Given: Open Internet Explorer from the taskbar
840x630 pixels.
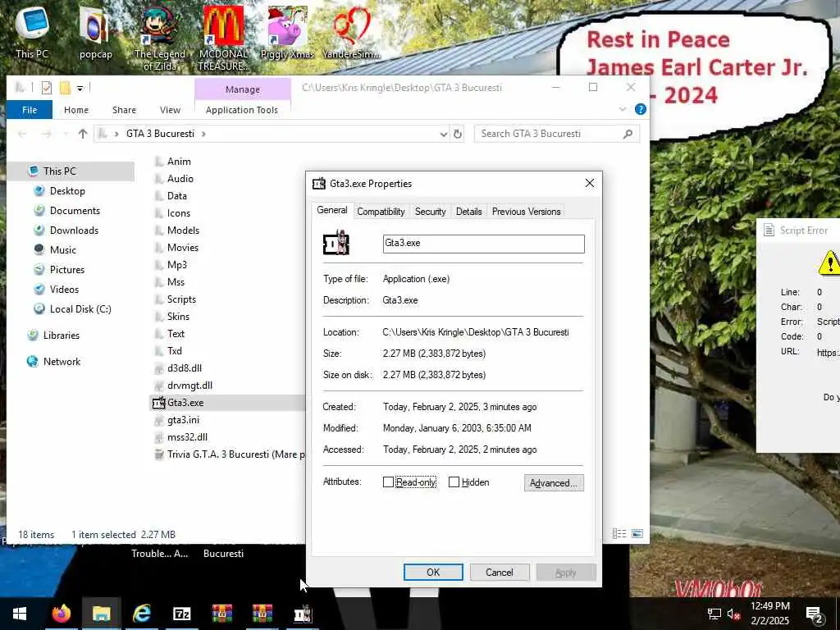Looking at the screenshot, I should click(141, 614).
